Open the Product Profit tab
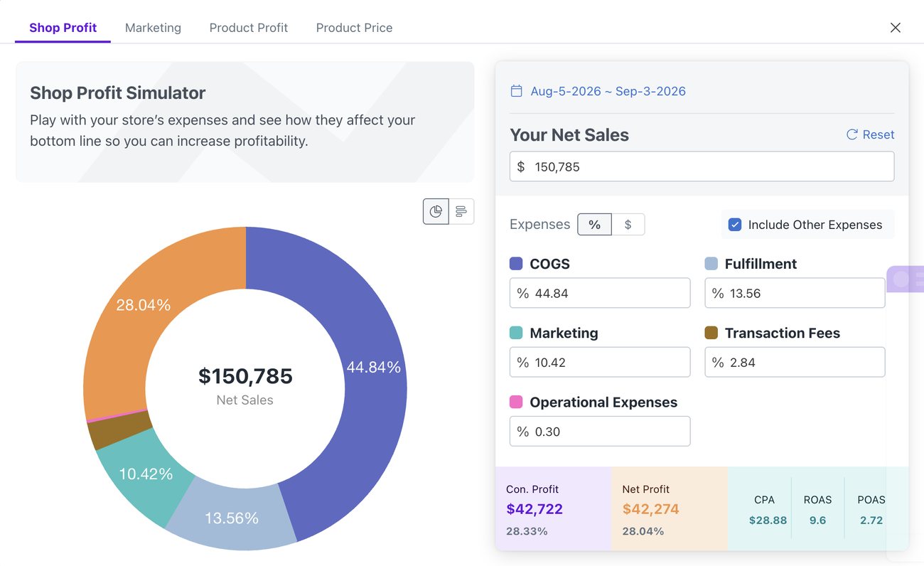Viewport: 924px width, 566px height. 249,28
